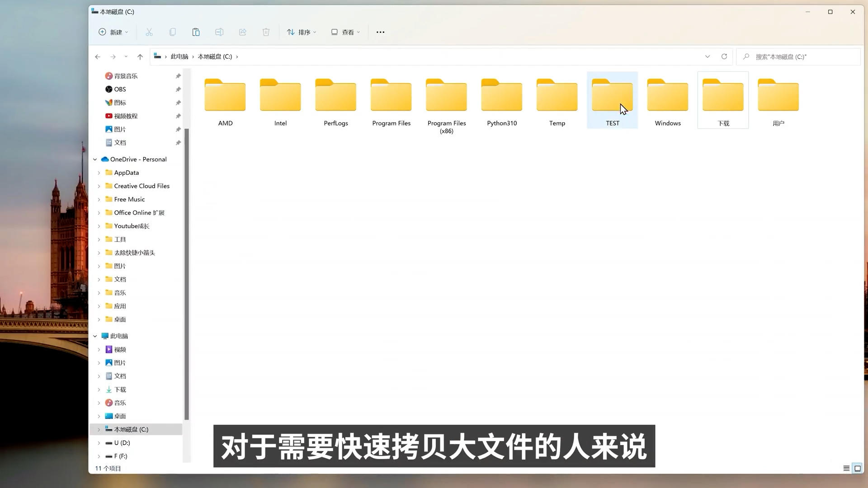Click the Share icon in the toolbar
Screen dimensions: 868x488
click(243, 32)
